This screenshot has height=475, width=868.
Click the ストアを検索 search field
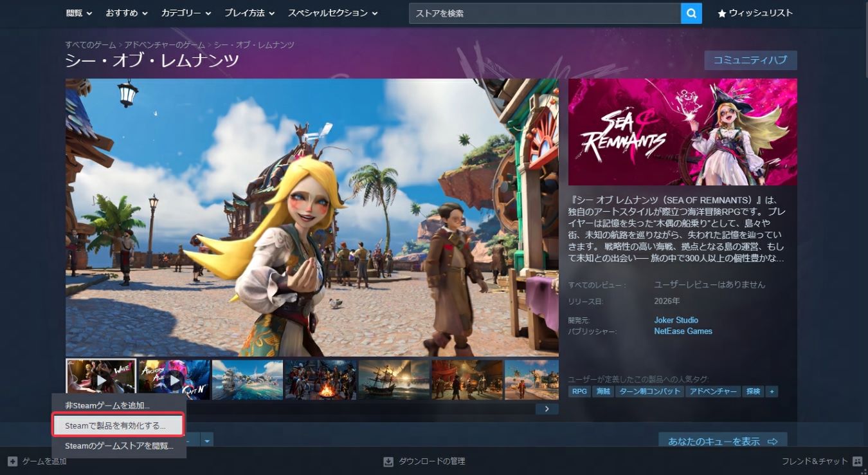click(x=544, y=14)
